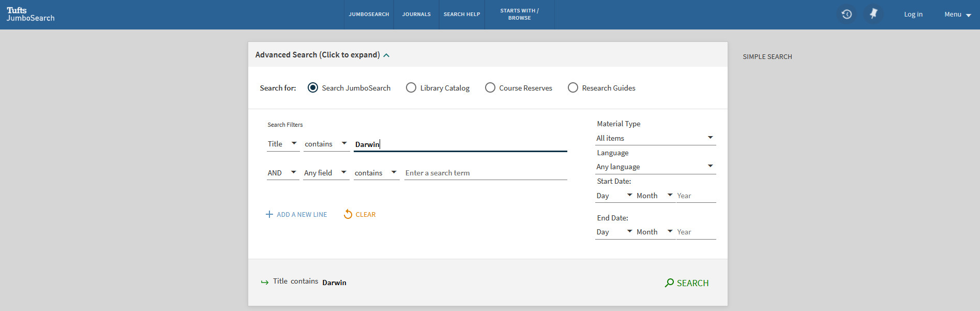Image resolution: width=980 pixels, height=311 pixels.
Task: Select Library Catalog radio button
Action: (411, 87)
